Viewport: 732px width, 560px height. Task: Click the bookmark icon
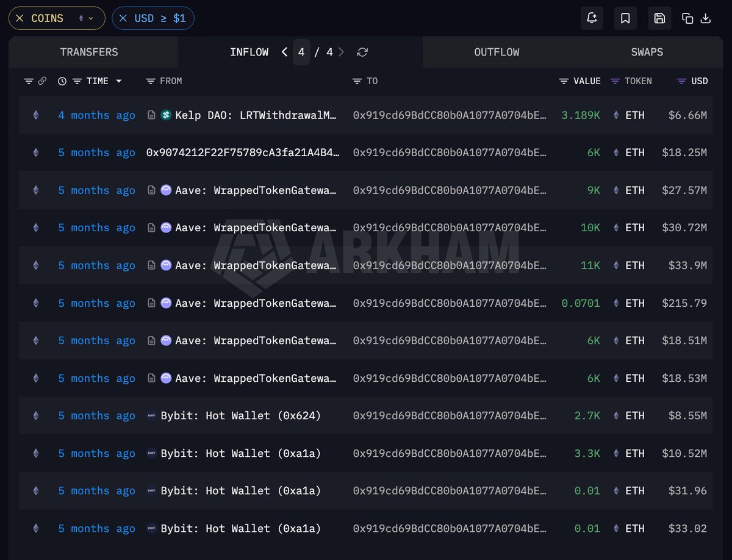(625, 18)
